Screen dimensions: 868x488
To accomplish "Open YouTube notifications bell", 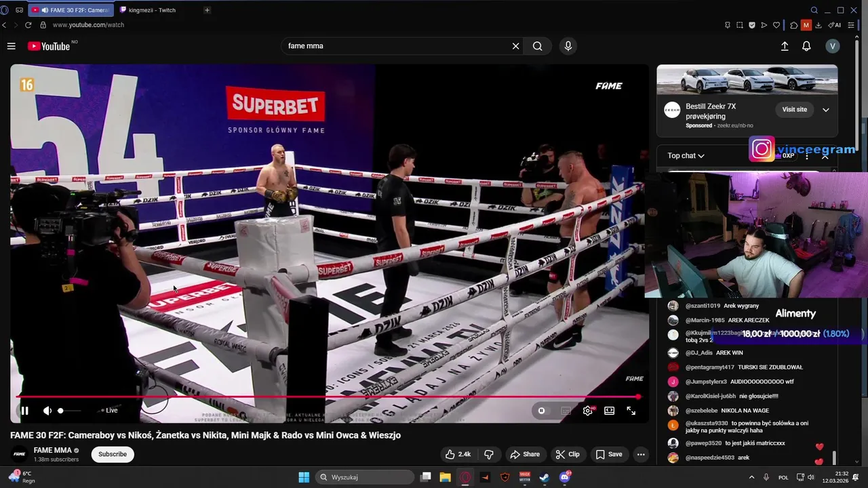I will coord(806,46).
